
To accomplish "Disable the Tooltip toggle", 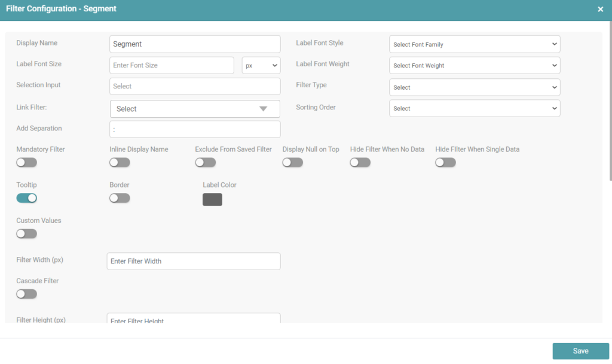I will [26, 198].
